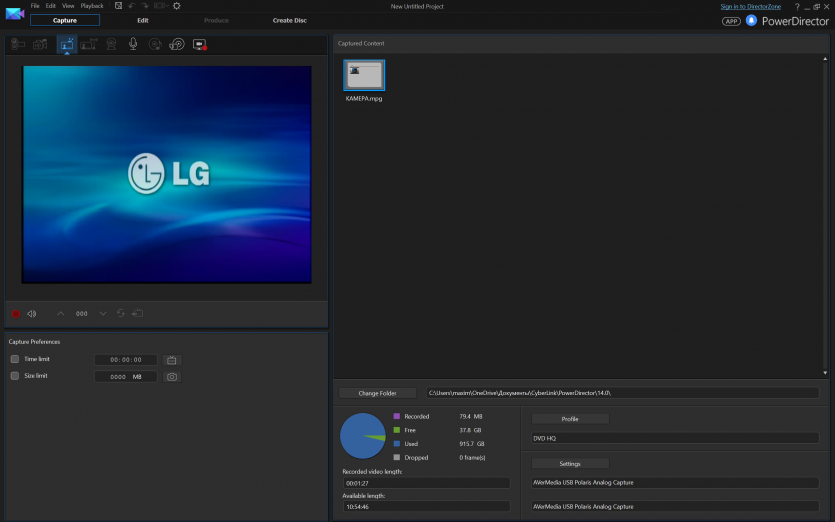The height and width of the screenshot is (522, 835).
Task: Select the KAMEPA.mpg captured clip thumbnail
Action: [364, 76]
